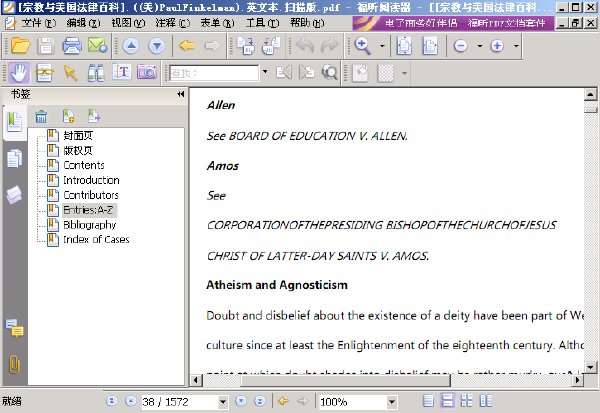Print the document using the printer icon
The image size is (600, 413).
(x=72, y=46)
